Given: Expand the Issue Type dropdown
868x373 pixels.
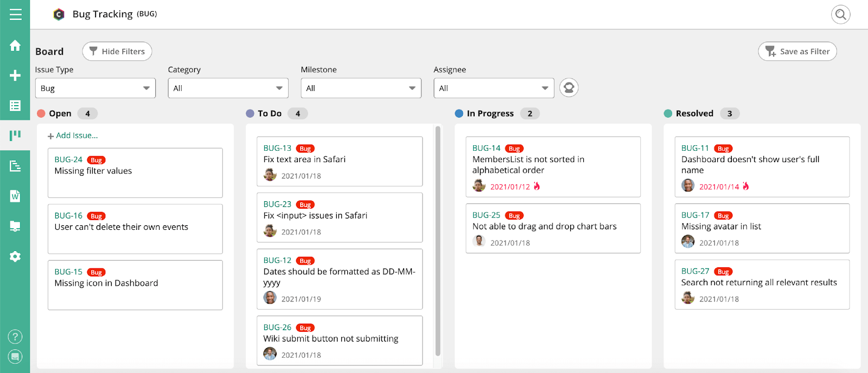Looking at the screenshot, I should click(x=95, y=88).
